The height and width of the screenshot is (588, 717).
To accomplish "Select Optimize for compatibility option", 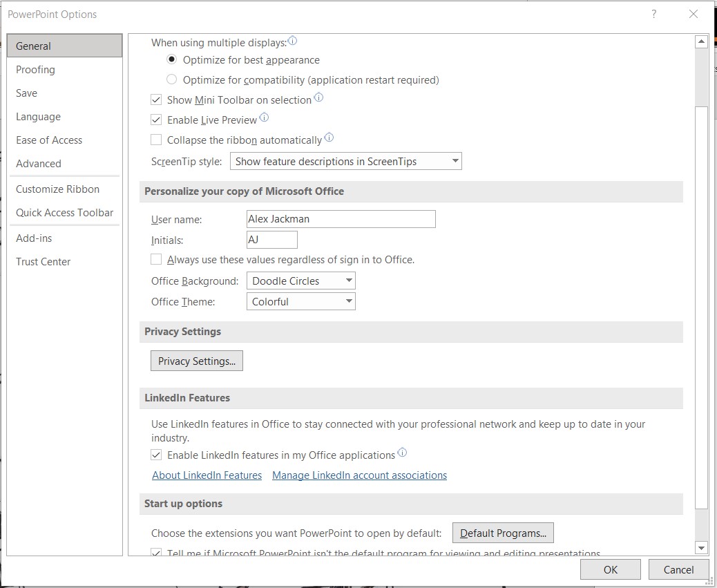I will [x=171, y=79].
